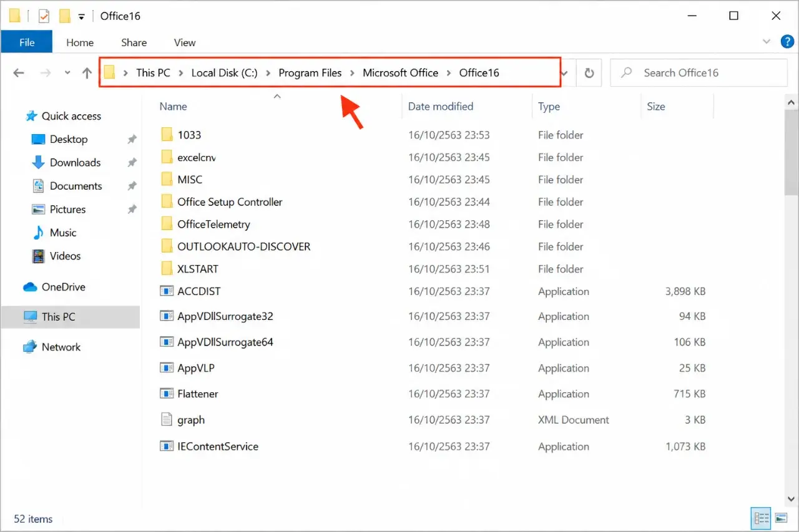This screenshot has height=532, width=799.
Task: Open the recent locations dropdown arrow
Action: pyautogui.click(x=67, y=73)
